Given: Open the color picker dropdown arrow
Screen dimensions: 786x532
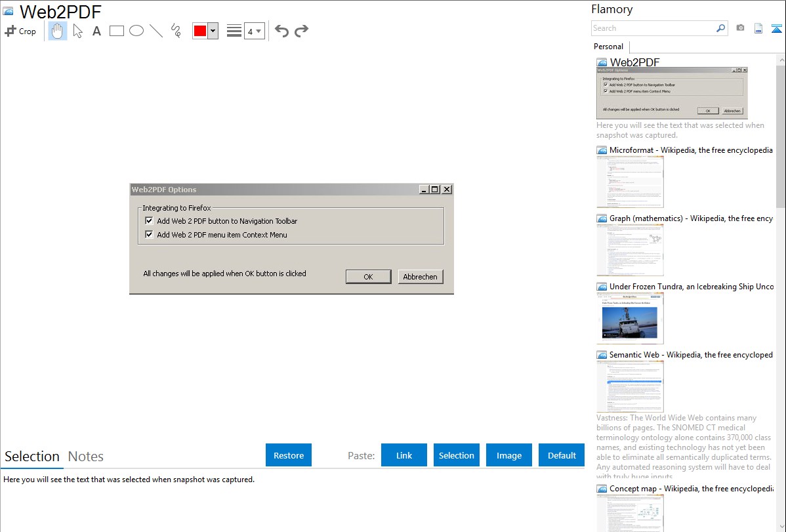Looking at the screenshot, I should point(213,31).
